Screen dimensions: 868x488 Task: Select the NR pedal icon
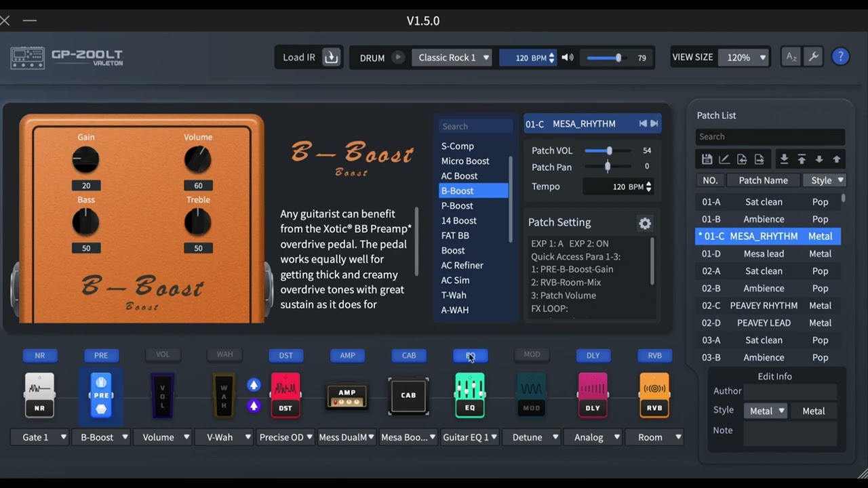coord(39,394)
